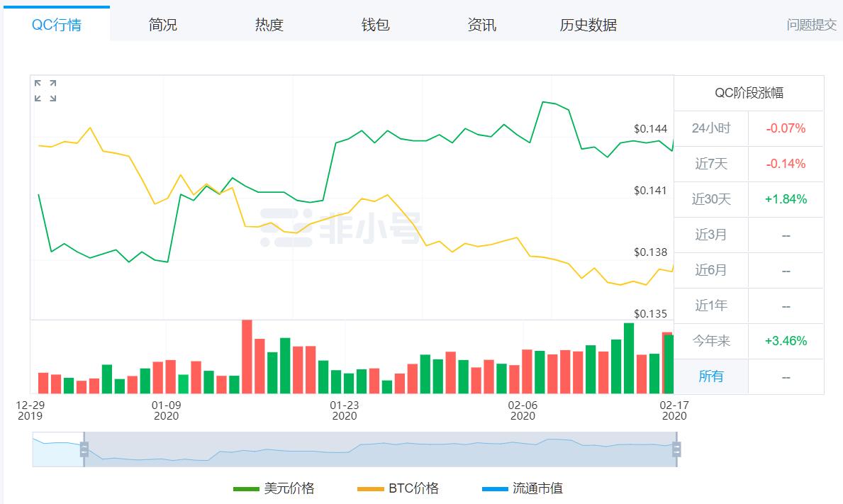Image resolution: width=843 pixels, height=504 pixels.
Task: Click the fullscreen expand chart icon
Action: [45, 91]
